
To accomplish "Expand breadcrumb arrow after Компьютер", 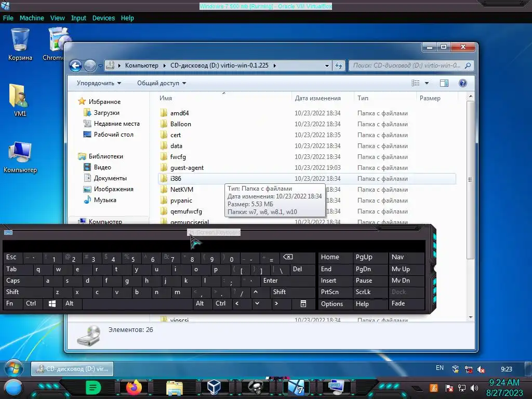I will coord(165,65).
